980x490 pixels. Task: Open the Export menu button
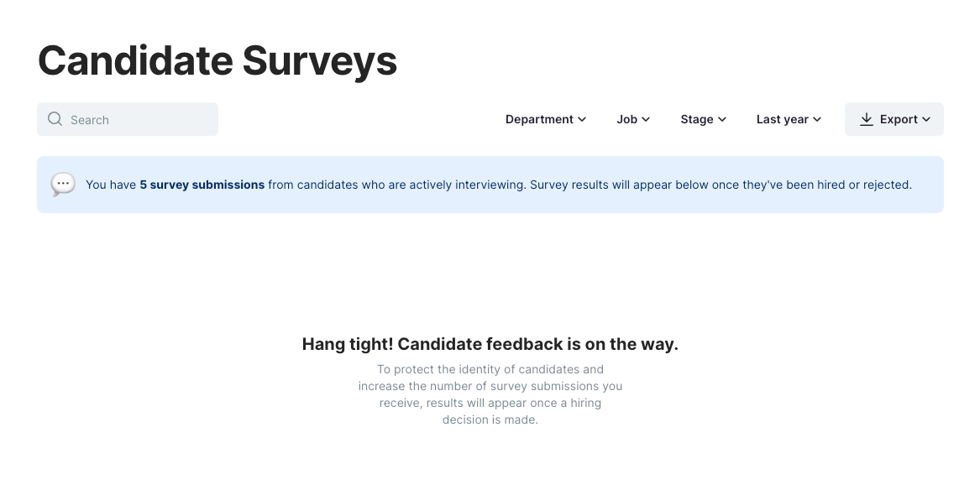894,119
